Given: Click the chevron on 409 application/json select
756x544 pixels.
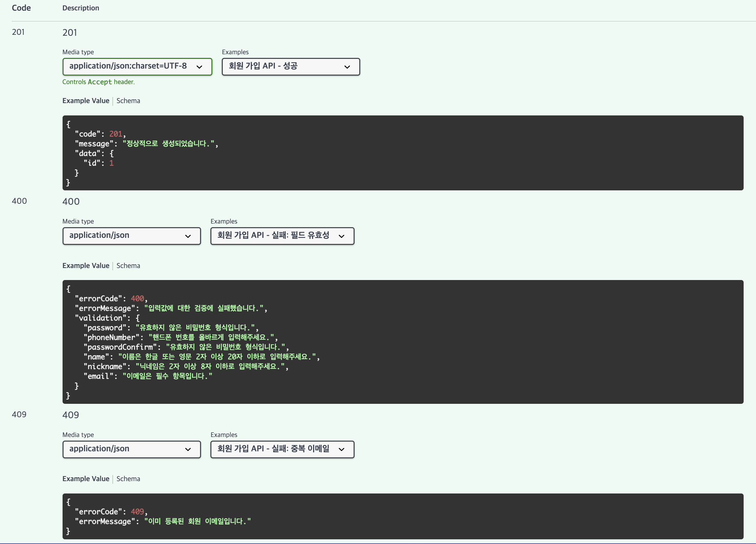Looking at the screenshot, I should [x=188, y=449].
